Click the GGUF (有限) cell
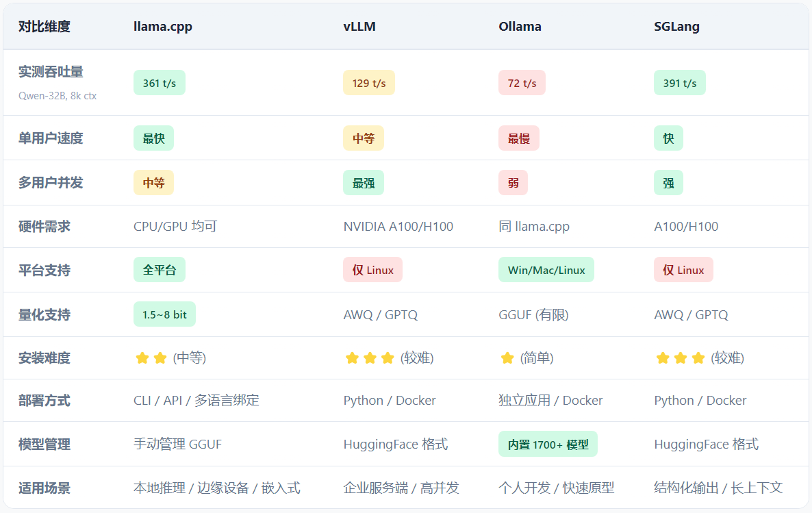 click(533, 315)
